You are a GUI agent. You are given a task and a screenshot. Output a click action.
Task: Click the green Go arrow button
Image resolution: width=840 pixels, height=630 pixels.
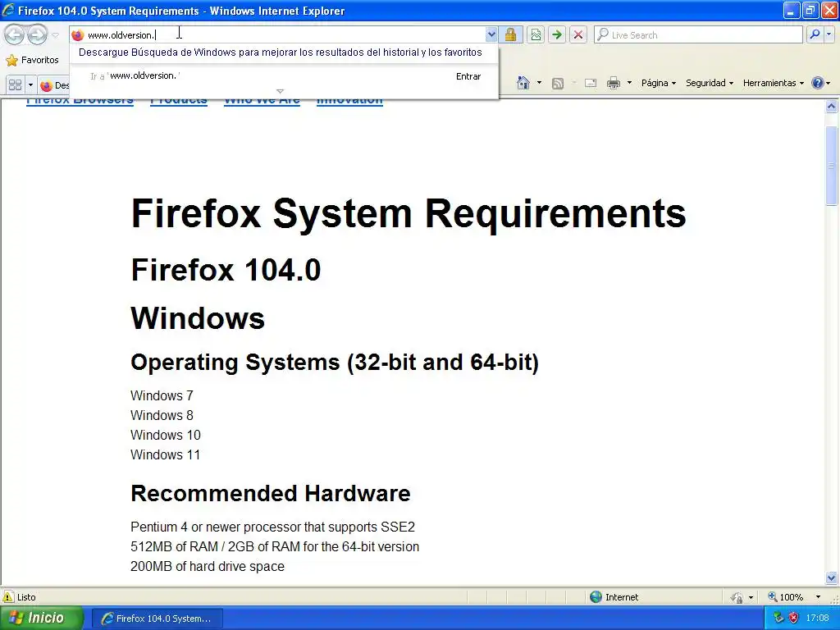click(557, 34)
